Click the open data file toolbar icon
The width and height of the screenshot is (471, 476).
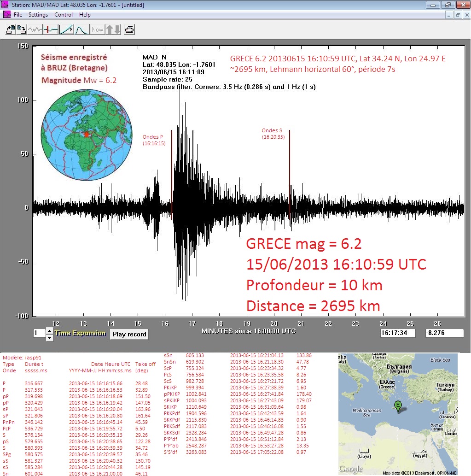[10, 29]
